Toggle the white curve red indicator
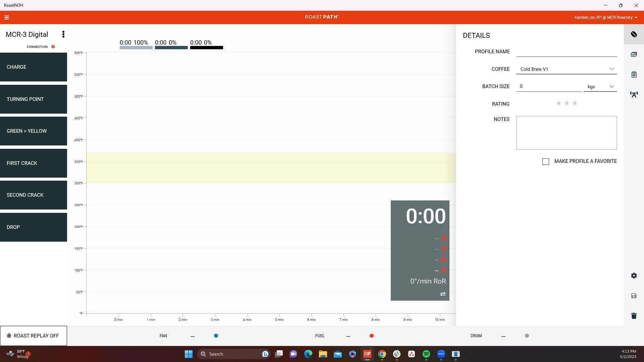The height and width of the screenshot is (362, 644). click(x=443, y=270)
